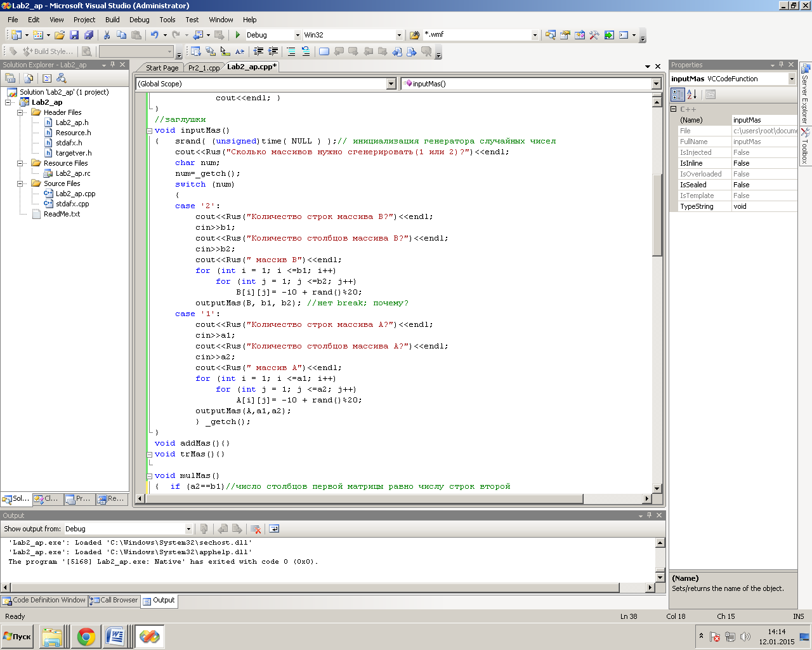This screenshot has width=812, height=650.
Task: Click the Пуск Start button
Action: (17, 637)
